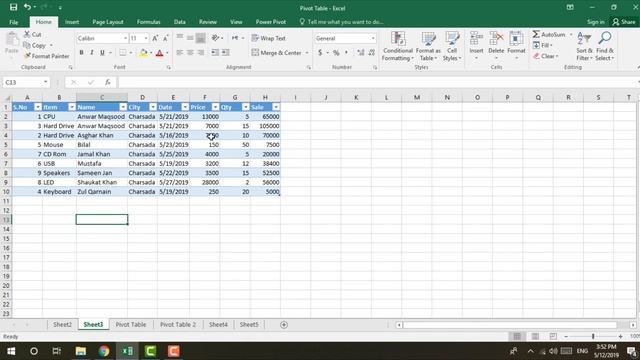
Task: Open Sort & Filter
Action: pos(584,46)
